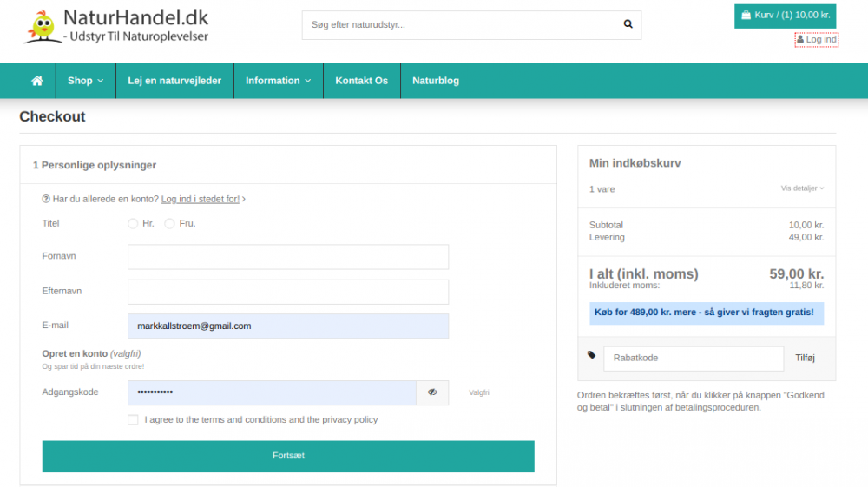Open the Kontakt Os menu item

pos(361,81)
